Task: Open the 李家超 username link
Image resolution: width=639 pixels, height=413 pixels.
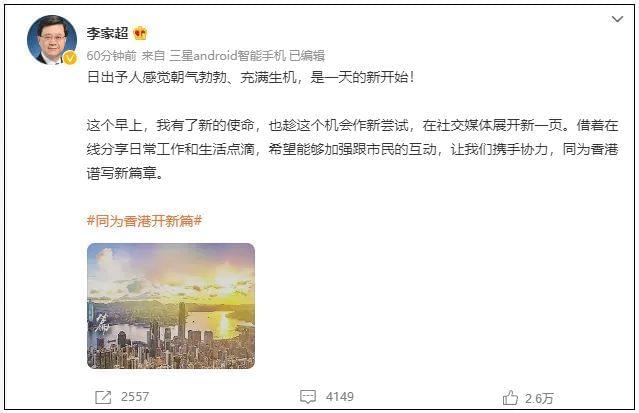Action: [108, 33]
